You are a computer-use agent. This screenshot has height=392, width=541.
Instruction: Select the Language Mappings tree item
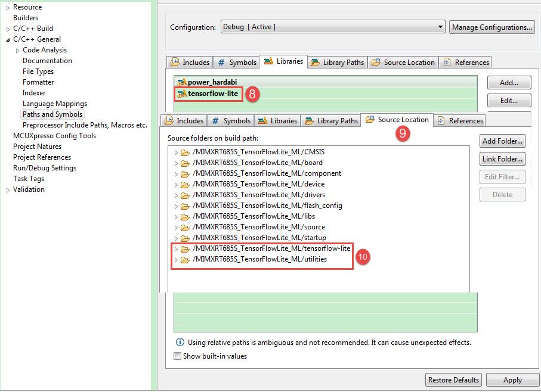click(54, 104)
